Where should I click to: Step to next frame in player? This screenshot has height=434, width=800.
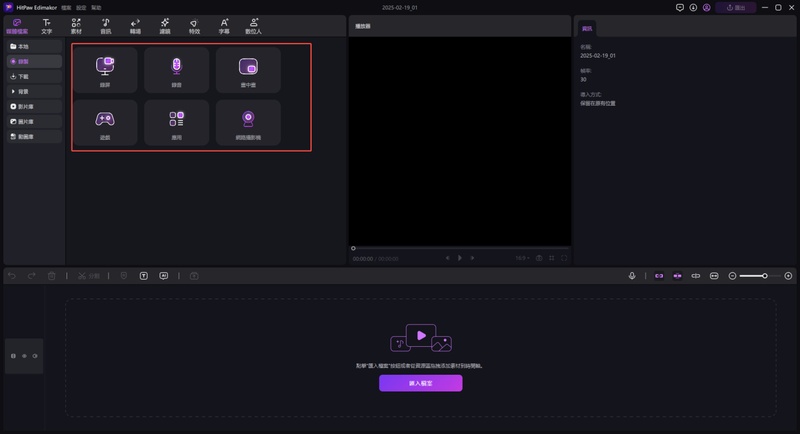tap(472, 258)
